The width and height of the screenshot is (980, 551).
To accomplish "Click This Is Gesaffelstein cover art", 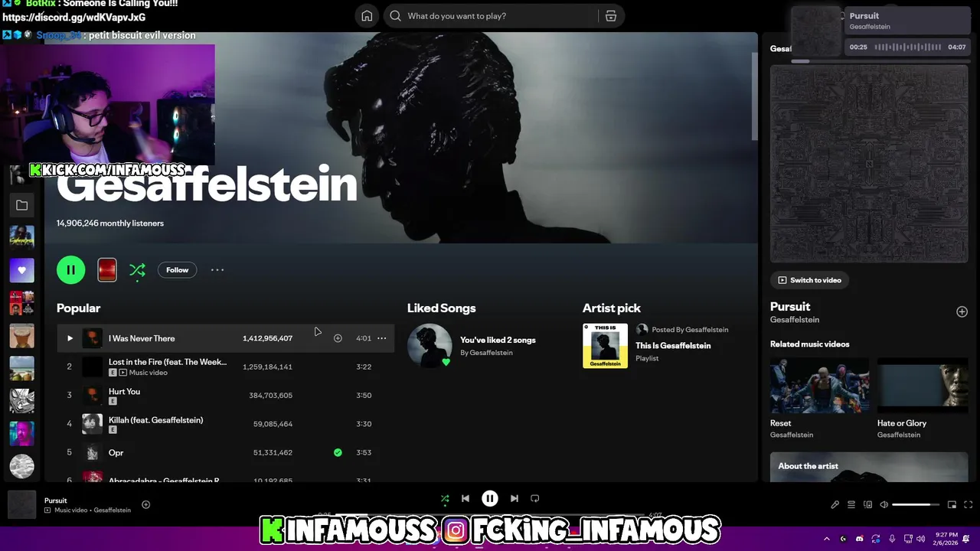I will point(605,346).
